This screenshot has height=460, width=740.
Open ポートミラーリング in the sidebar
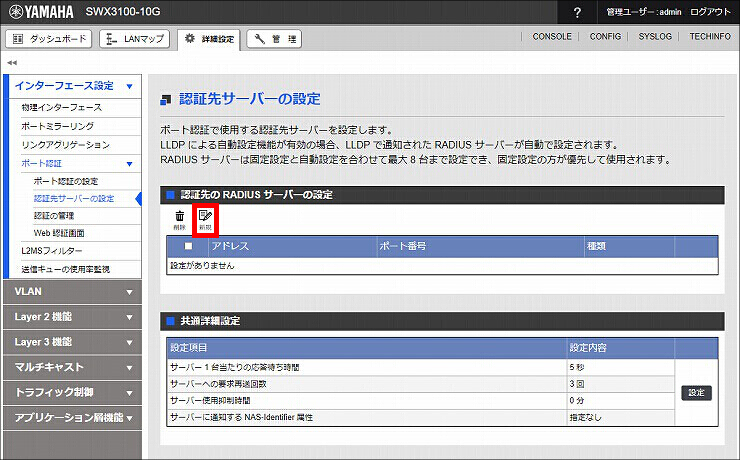coord(58,126)
